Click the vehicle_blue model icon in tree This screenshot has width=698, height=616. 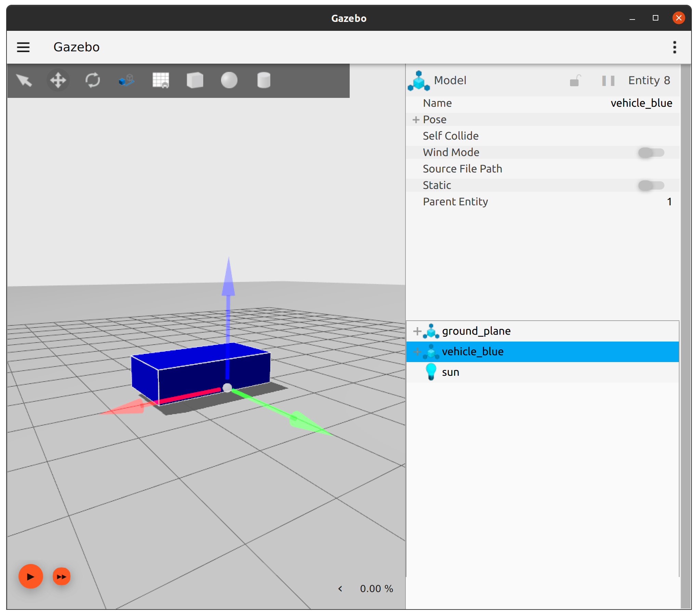[431, 351]
